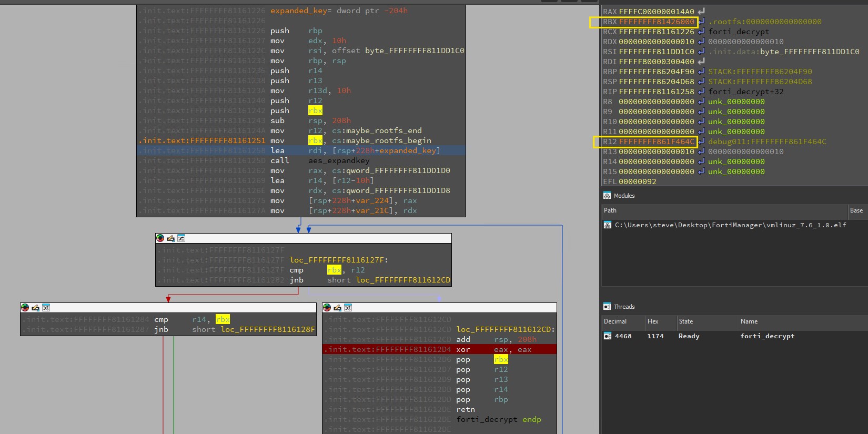
Task: Follow the R13 register jump arrow
Action: tap(701, 152)
